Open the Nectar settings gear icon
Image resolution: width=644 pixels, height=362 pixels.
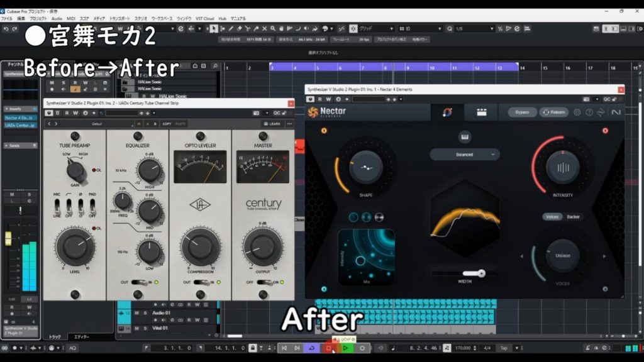click(x=577, y=112)
